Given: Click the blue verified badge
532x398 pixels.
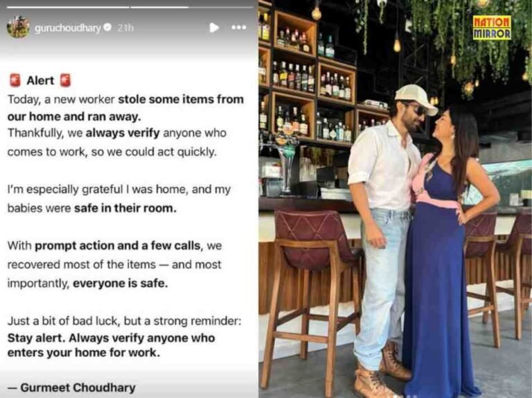Looking at the screenshot, I should [107, 27].
